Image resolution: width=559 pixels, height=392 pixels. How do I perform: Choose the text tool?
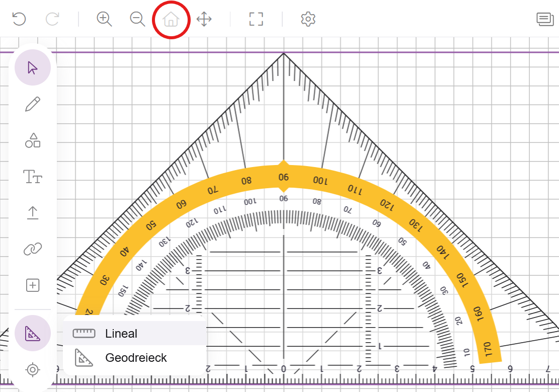point(33,177)
